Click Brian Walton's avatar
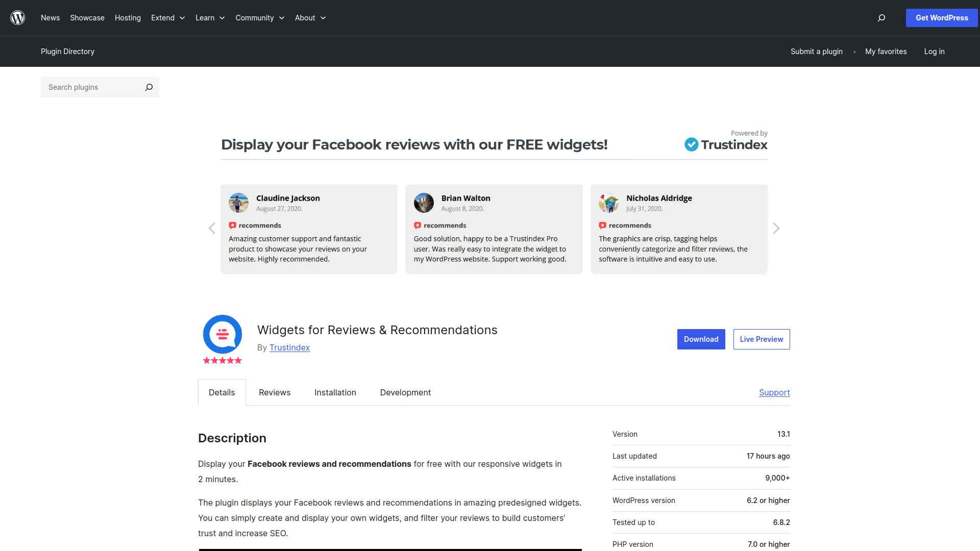The height and width of the screenshot is (551, 980). pyautogui.click(x=424, y=203)
